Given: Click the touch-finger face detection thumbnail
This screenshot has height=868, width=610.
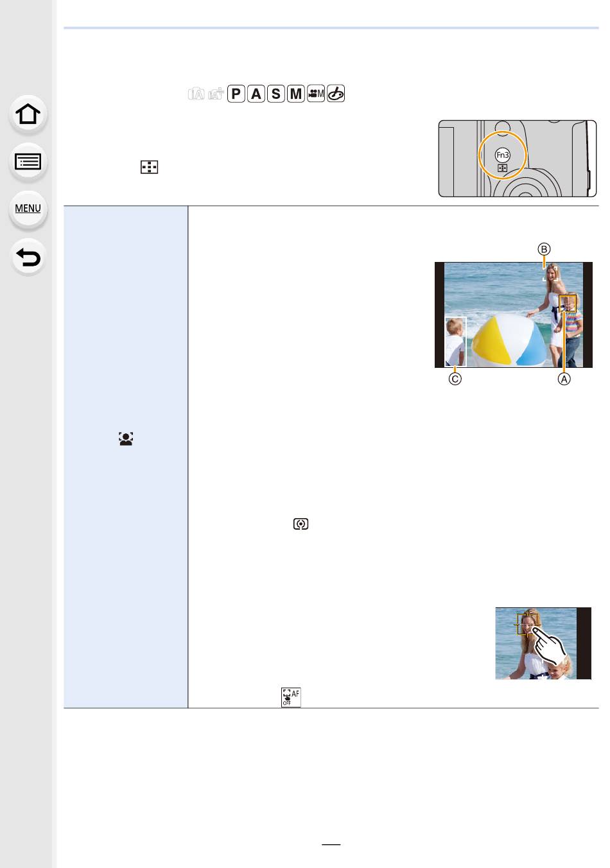Looking at the screenshot, I should pyautogui.click(x=543, y=643).
